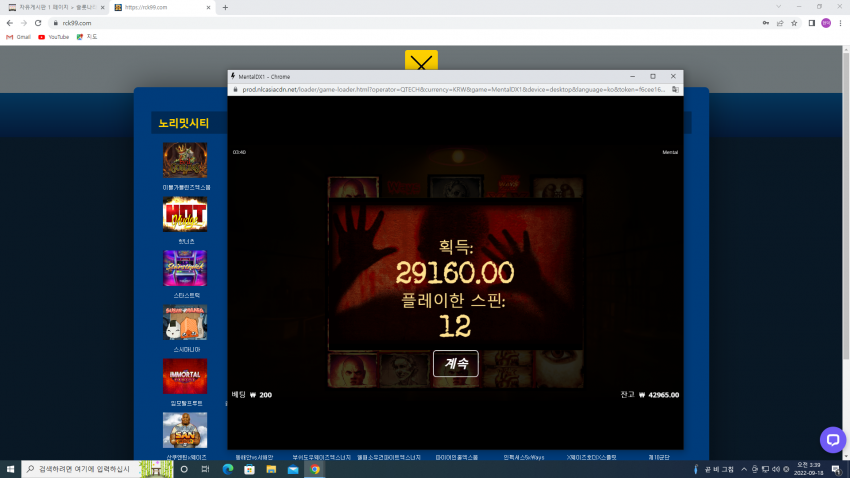Screen dimensions: 850x478
Task: Open the volume control in system tray
Action: pos(776,469)
